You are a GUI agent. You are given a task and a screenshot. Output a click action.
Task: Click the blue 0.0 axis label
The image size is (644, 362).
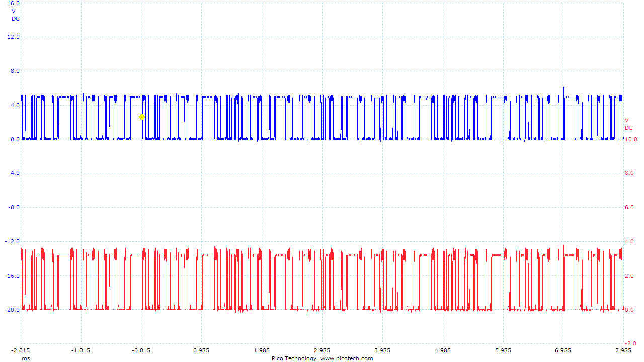tap(15, 139)
